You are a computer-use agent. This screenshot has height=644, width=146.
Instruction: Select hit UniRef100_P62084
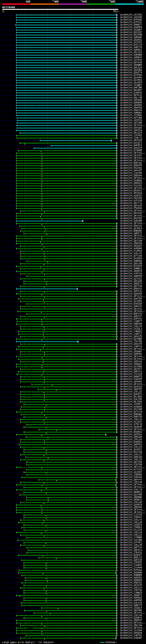[131, 198]
